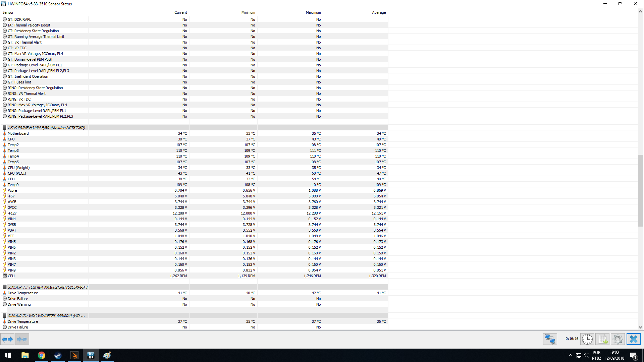644x362 pixels.
Task: Click the Maximum column header
Action: point(290,12)
